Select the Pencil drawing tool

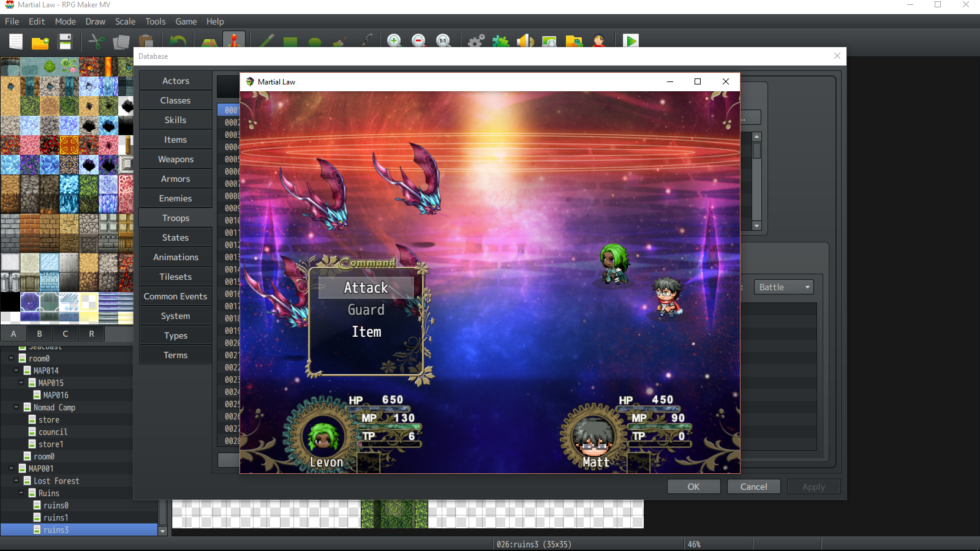266,42
